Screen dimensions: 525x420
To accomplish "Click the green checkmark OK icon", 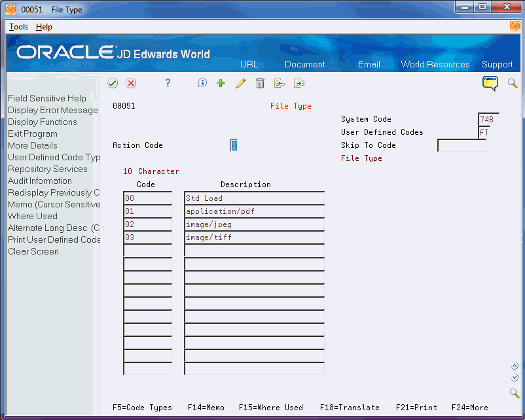I will point(113,83).
